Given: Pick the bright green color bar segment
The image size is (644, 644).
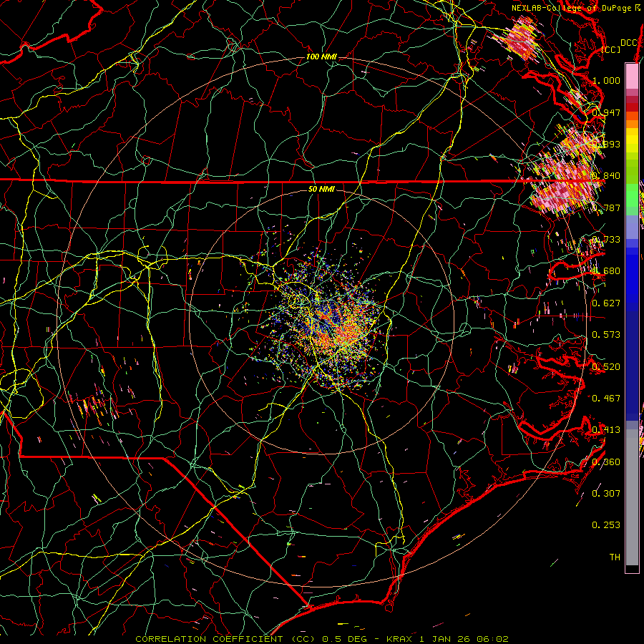Looking at the screenshot, I should (x=632, y=195).
